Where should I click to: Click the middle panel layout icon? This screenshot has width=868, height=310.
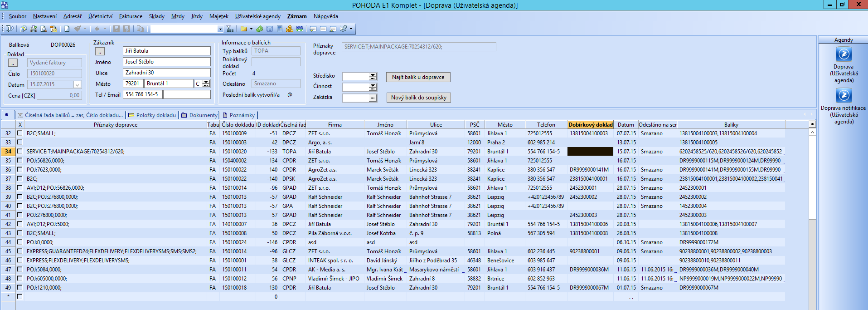click(x=323, y=29)
